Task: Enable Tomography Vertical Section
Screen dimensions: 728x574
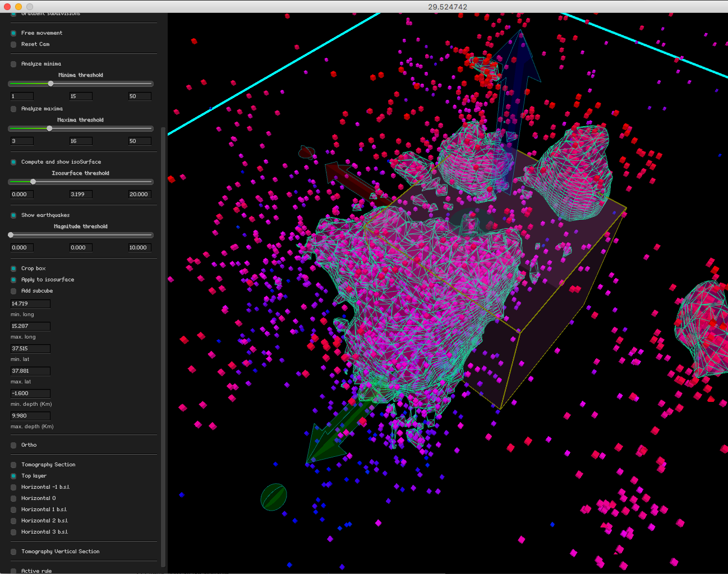Action: (13, 552)
